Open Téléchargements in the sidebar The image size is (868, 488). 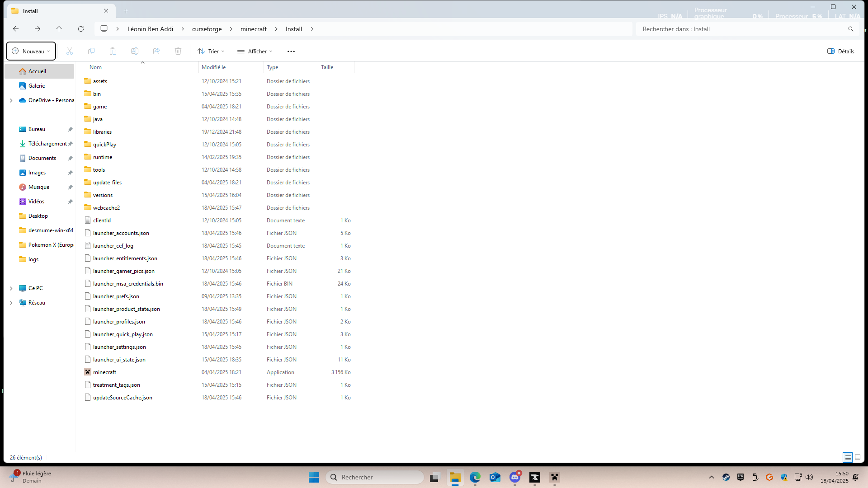[x=39, y=144]
